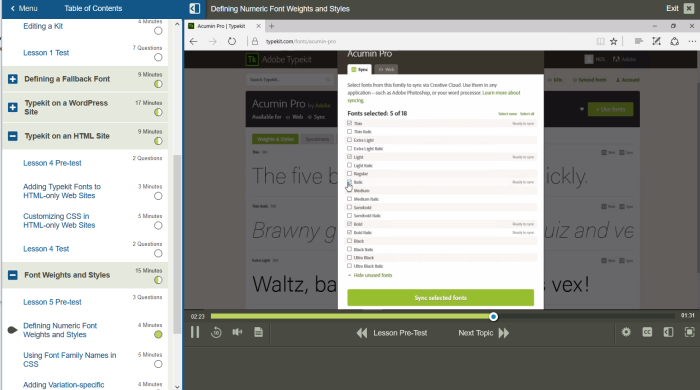
Task: Select the Specimens tab
Action: coord(317,139)
